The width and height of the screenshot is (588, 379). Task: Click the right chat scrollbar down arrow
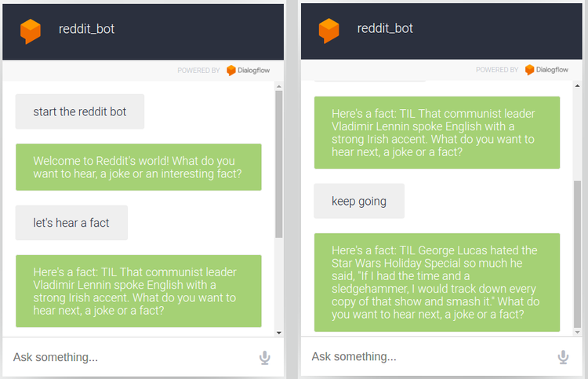click(578, 332)
